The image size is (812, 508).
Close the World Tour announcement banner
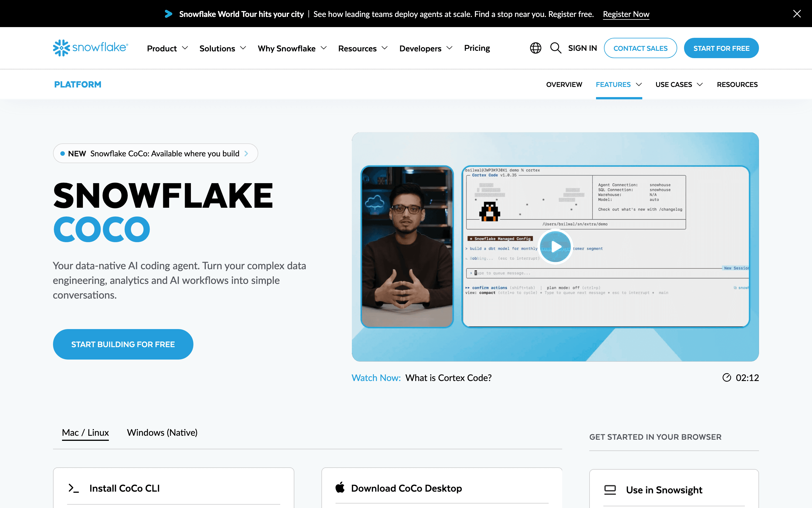click(797, 14)
